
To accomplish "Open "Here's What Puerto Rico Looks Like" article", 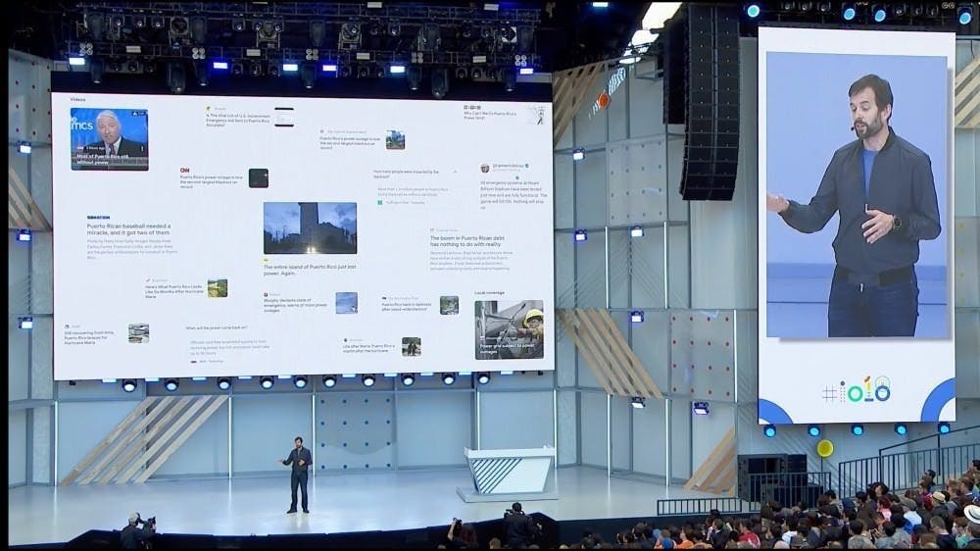I will click(173, 289).
